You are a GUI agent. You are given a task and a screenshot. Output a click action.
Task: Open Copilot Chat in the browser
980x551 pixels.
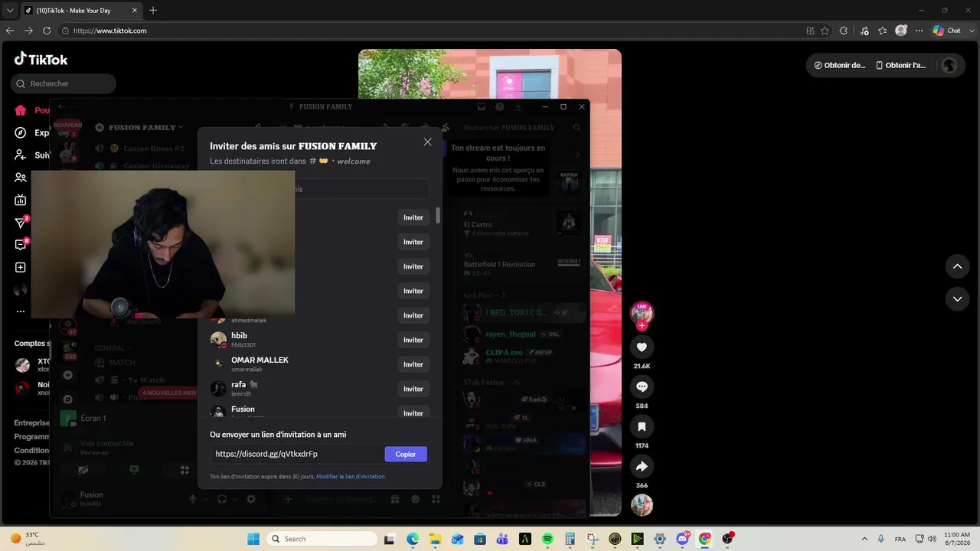tap(947, 31)
